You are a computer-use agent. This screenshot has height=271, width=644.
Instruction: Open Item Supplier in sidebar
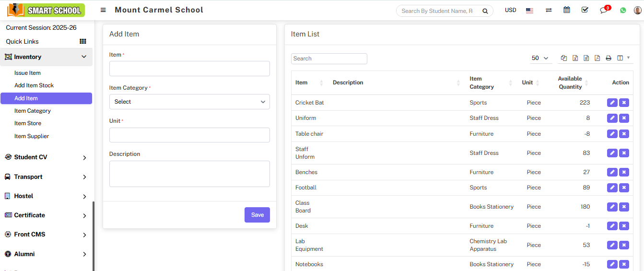(x=32, y=136)
